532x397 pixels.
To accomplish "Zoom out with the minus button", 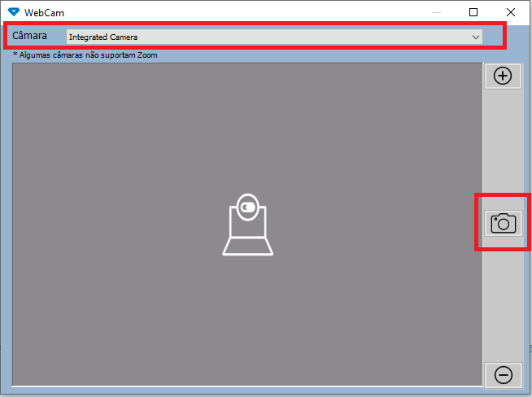I will click(503, 375).
